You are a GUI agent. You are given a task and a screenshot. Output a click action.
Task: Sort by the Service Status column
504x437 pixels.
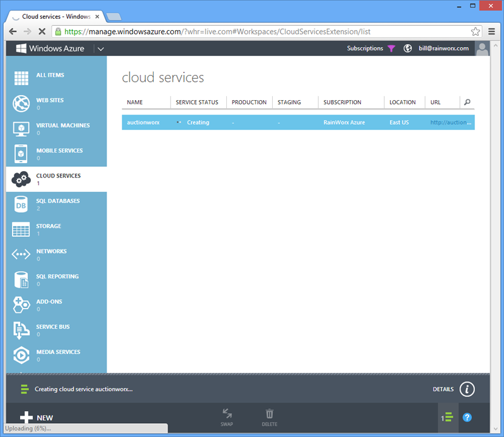click(197, 102)
